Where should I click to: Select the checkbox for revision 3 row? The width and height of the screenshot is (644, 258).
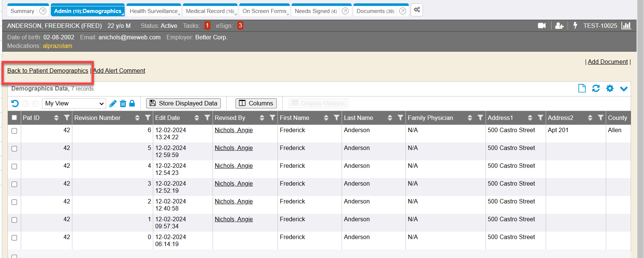[x=14, y=184]
